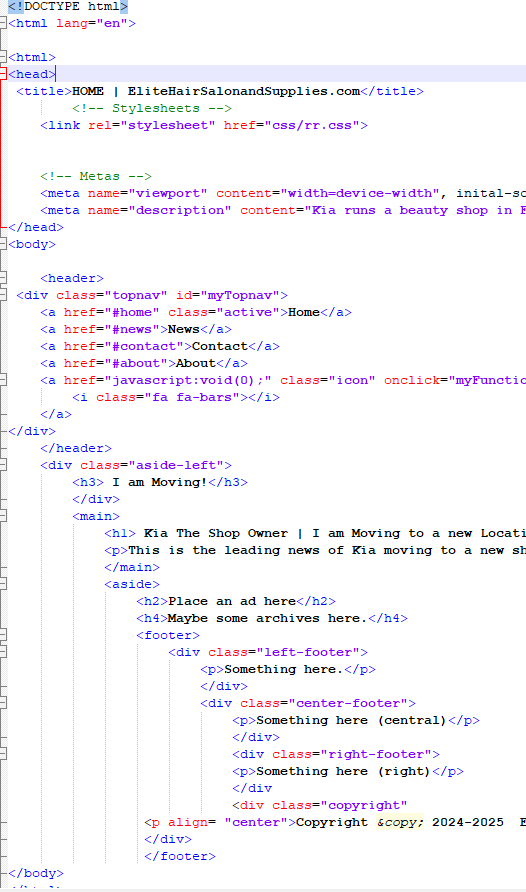Collapse the head tag fold marker
The image size is (526, 892).
tap(3, 74)
